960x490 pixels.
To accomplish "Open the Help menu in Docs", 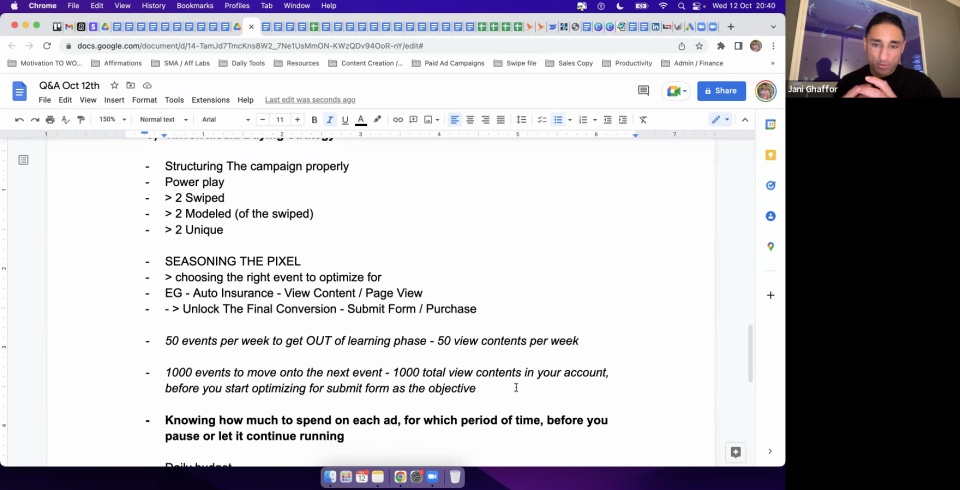I will tap(246, 100).
